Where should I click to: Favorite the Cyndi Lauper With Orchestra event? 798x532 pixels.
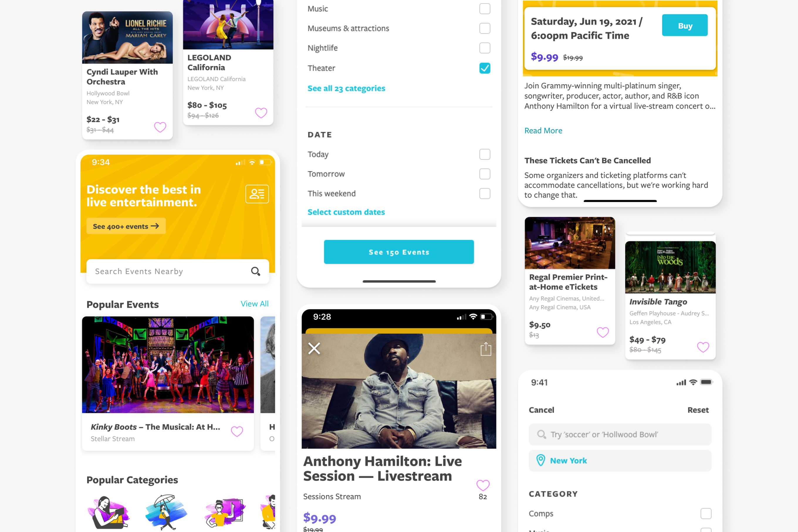coord(160,127)
